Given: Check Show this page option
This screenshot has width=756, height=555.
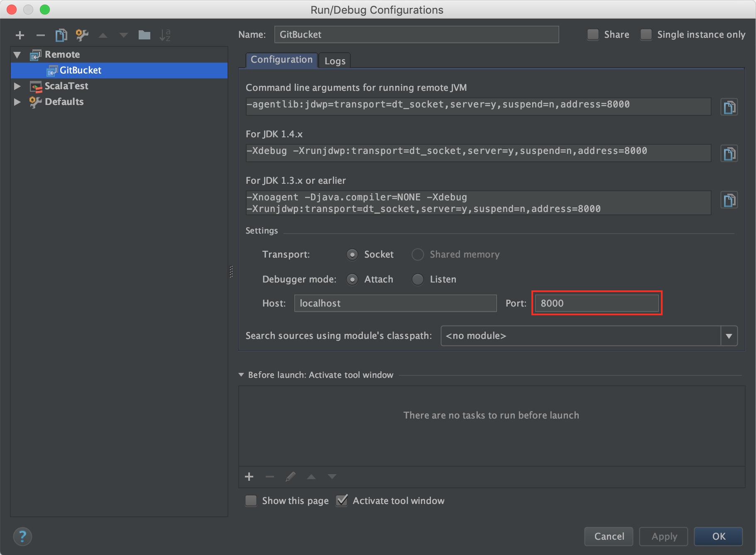Looking at the screenshot, I should click(251, 501).
